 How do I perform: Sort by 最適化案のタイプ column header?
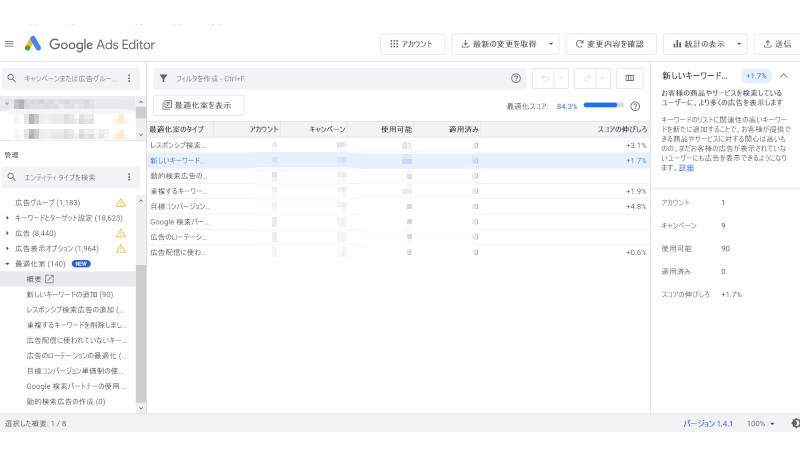180,130
